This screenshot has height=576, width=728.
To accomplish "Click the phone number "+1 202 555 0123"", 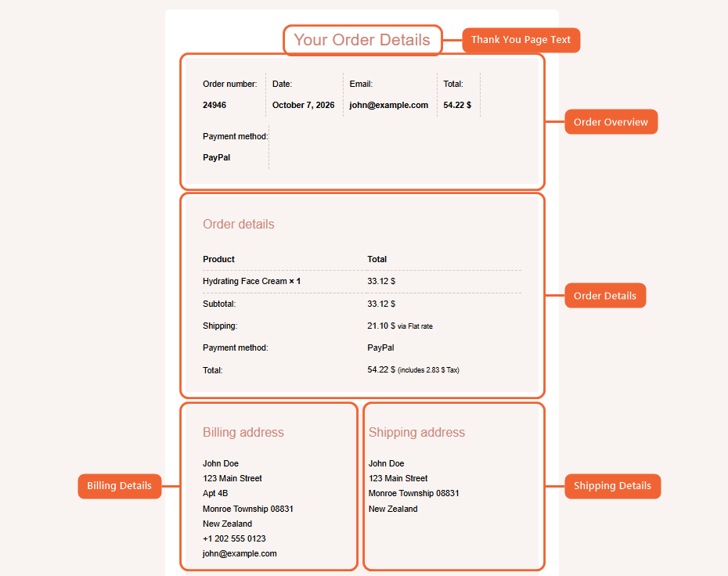I will 235,539.
